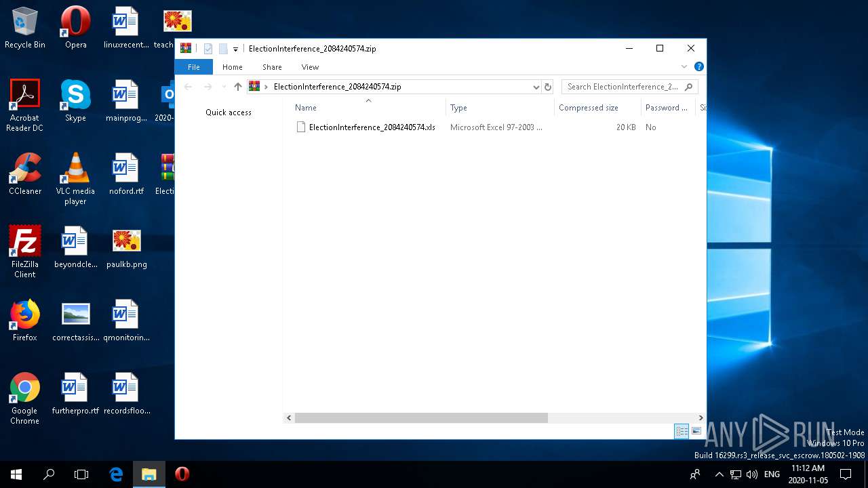The width and height of the screenshot is (868, 488).
Task: Open beyondcle Word document icon
Action: pos(75,247)
